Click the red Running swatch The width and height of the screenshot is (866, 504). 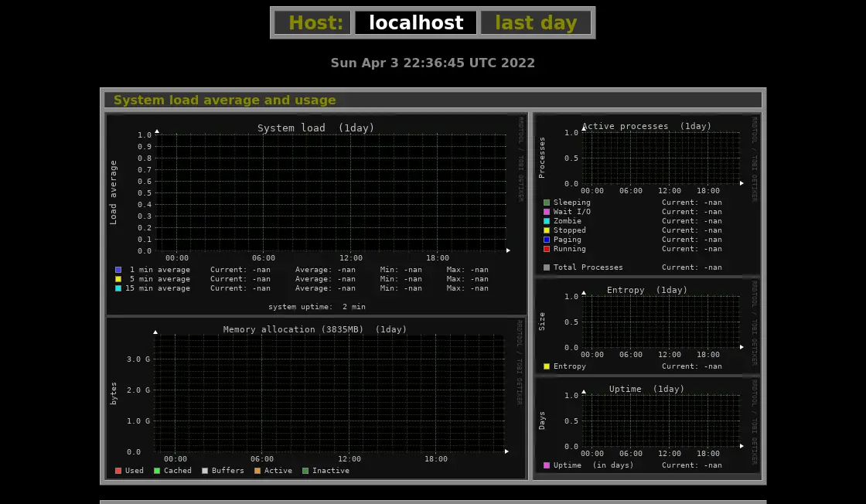pyautogui.click(x=547, y=249)
